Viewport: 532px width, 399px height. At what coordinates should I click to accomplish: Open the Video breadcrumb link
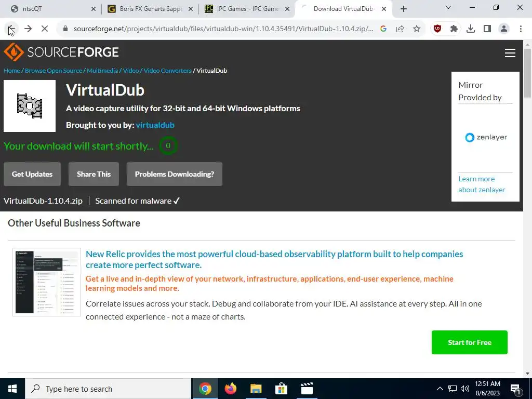130,71
